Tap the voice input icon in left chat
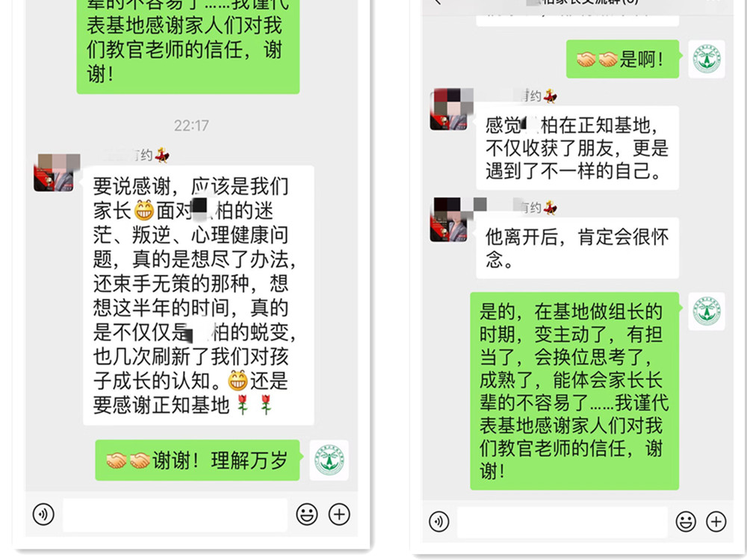This screenshot has height=560, width=747. (43, 514)
